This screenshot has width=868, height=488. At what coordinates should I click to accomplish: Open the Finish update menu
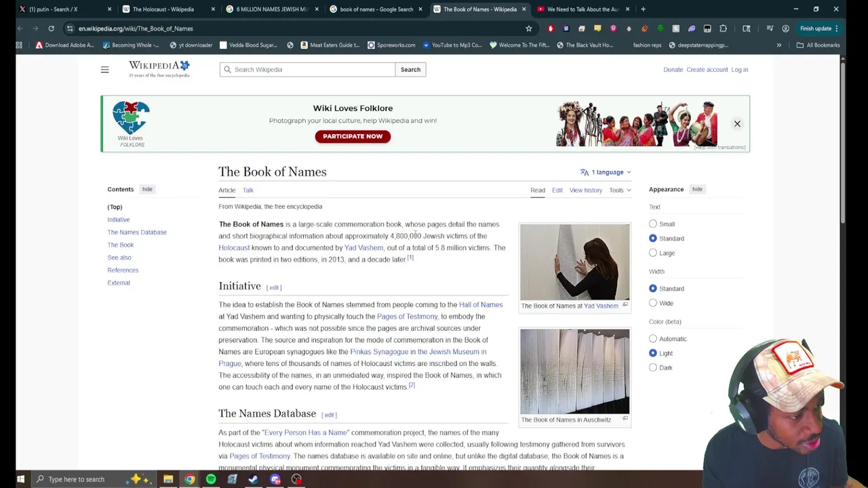pyautogui.click(x=819, y=28)
